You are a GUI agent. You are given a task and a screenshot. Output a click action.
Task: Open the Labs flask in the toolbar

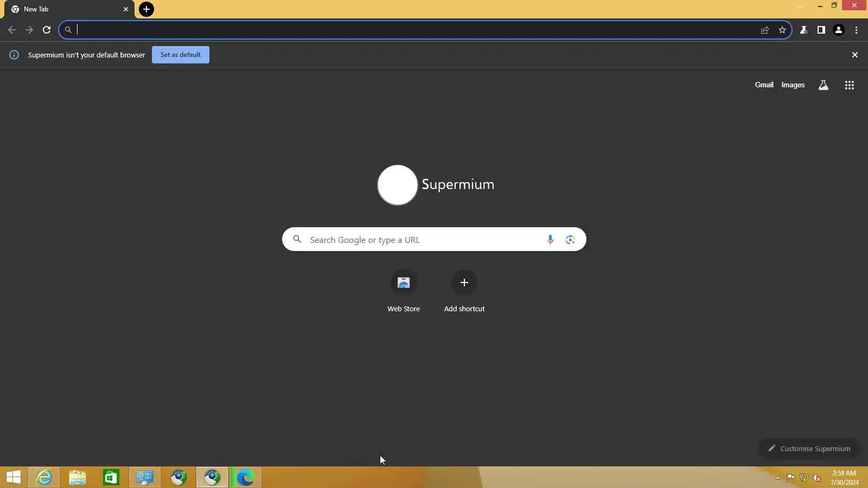pos(804,30)
